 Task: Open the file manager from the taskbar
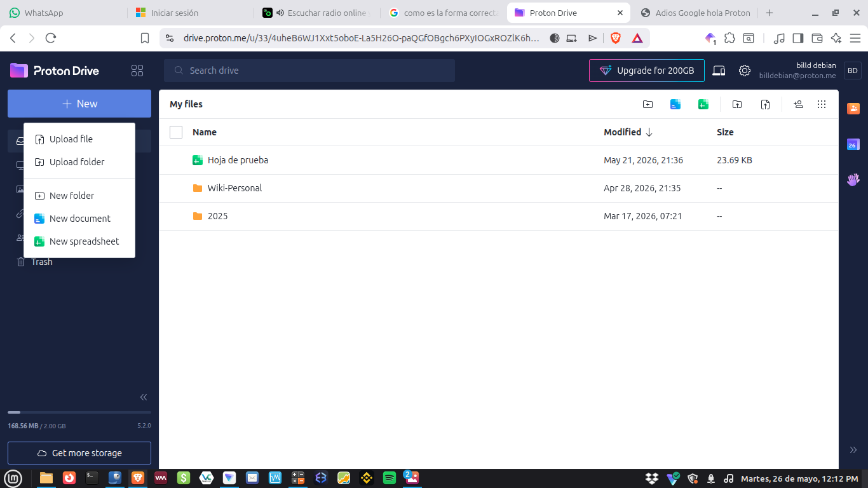(46, 478)
